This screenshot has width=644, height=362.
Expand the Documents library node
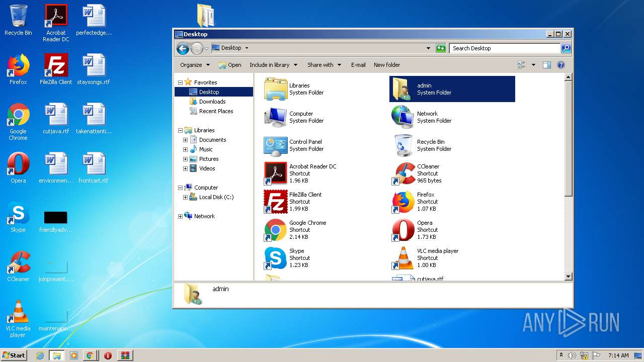coord(185,140)
